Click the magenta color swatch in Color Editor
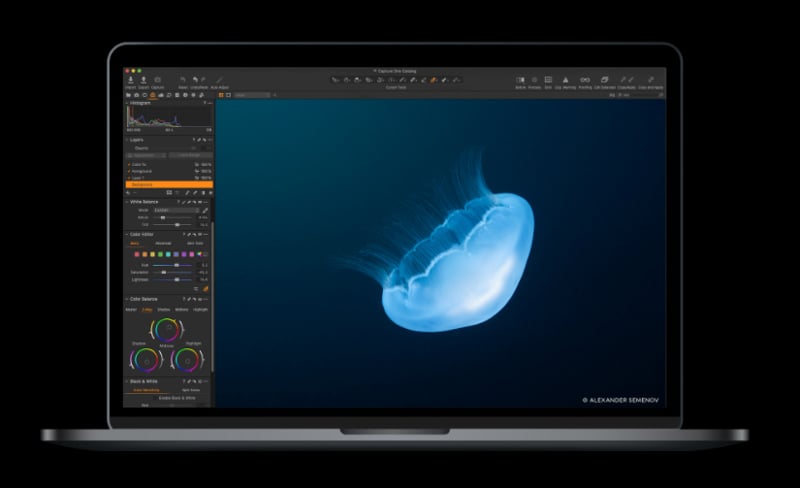Image resolution: width=800 pixels, height=488 pixels. (191, 254)
